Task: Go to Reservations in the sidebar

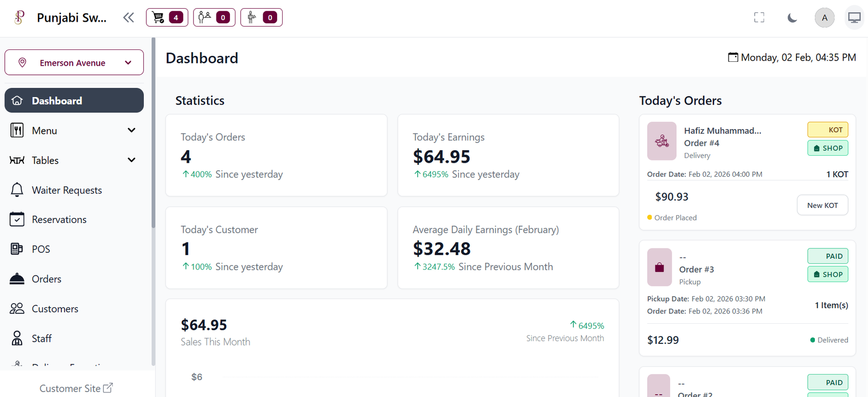Action: click(x=59, y=220)
